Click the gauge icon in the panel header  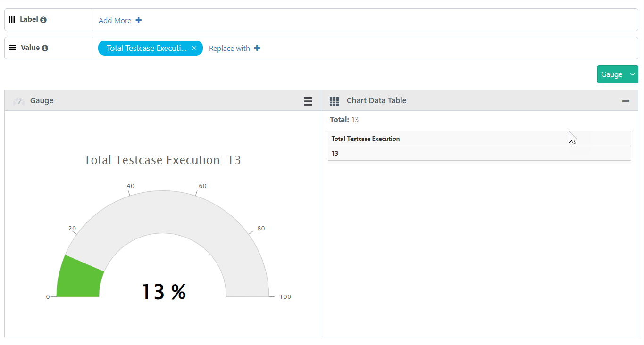click(x=19, y=101)
